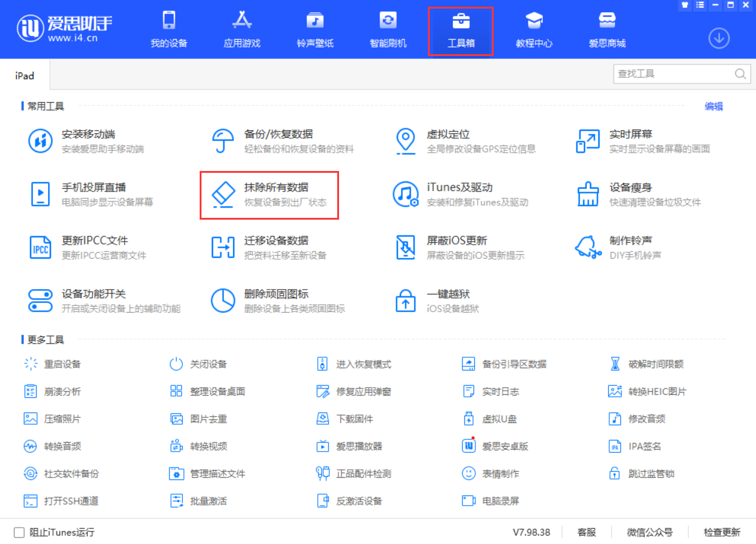Select 抹除所有数据 eraser icon
Image resolution: width=756 pixels, height=544 pixels.
[223, 194]
